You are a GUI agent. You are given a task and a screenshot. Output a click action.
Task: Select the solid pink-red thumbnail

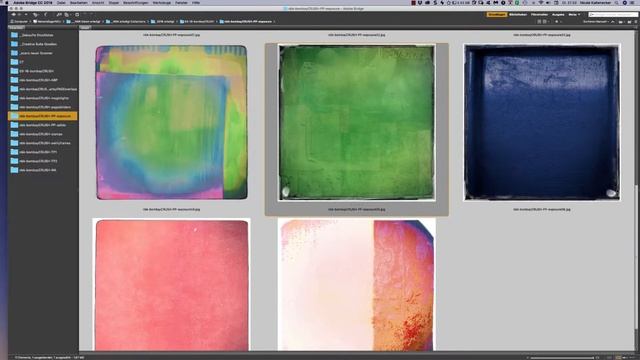click(x=171, y=284)
